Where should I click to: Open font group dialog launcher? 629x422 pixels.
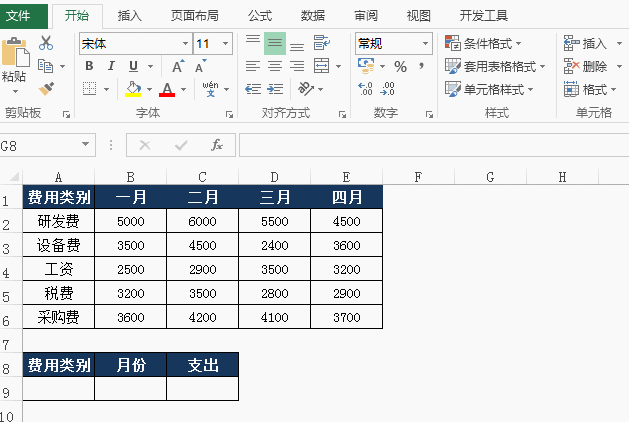coord(229,115)
